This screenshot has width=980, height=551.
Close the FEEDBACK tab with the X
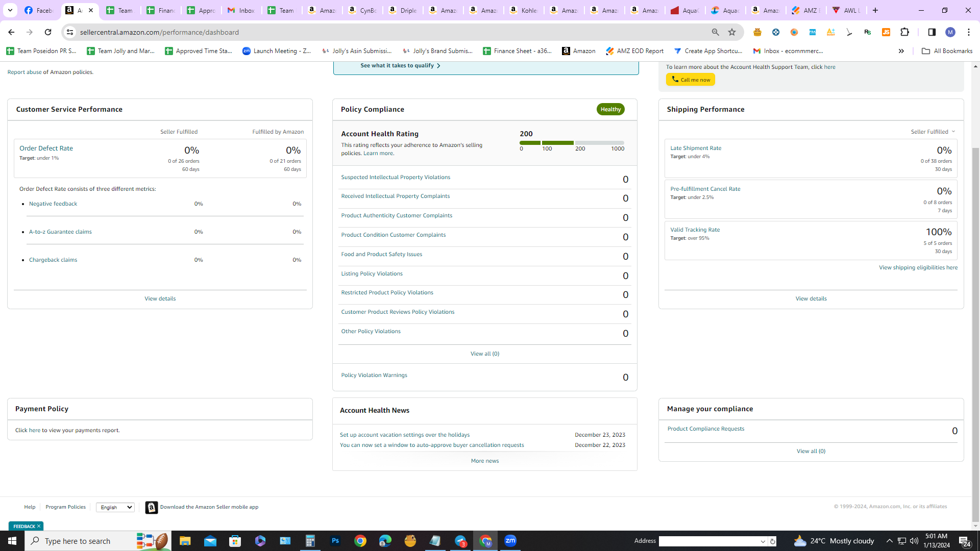39,526
